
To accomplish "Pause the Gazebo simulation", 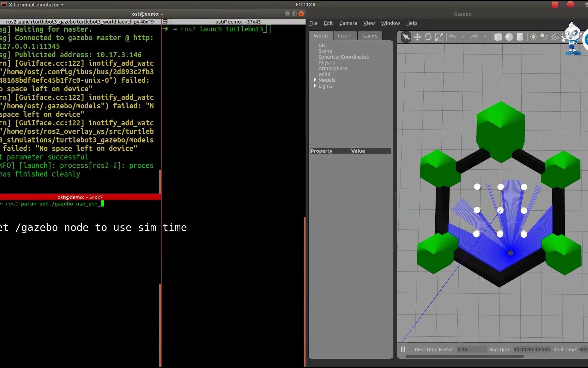I will 403,349.
